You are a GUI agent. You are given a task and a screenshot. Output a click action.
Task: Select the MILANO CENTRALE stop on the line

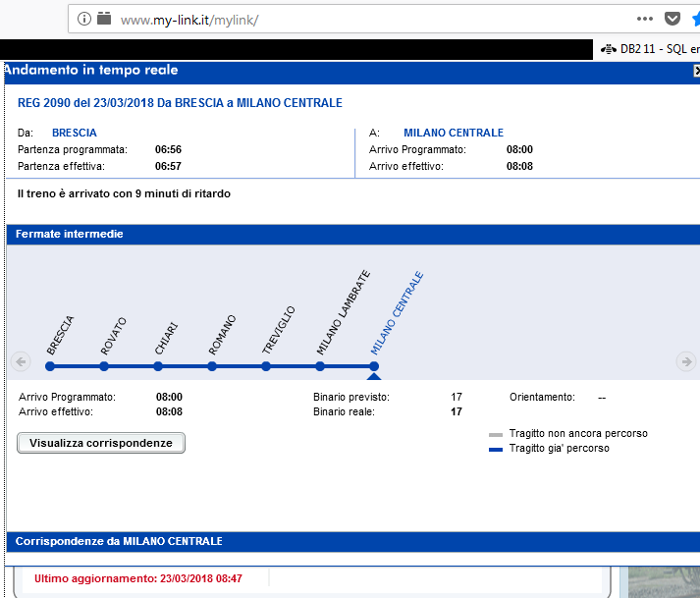click(374, 366)
